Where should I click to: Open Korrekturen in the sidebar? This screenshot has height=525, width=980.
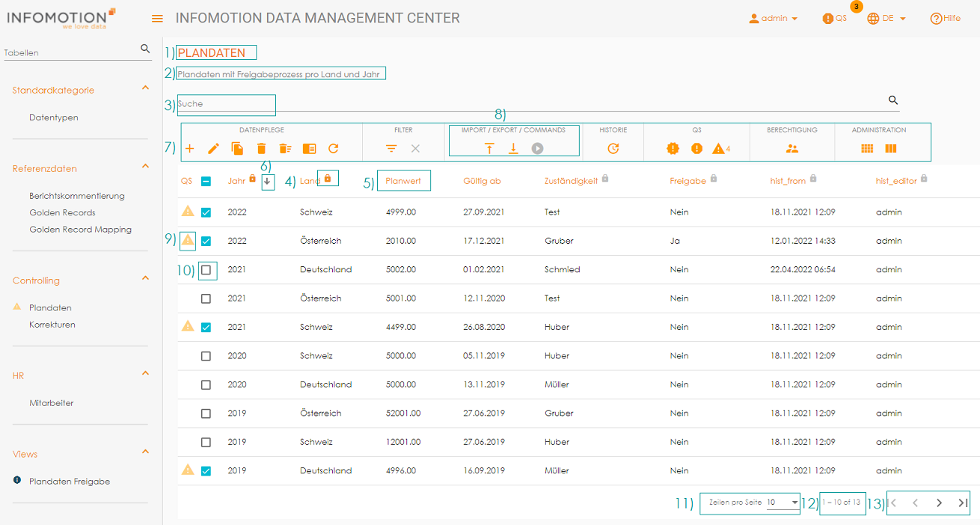click(x=52, y=325)
